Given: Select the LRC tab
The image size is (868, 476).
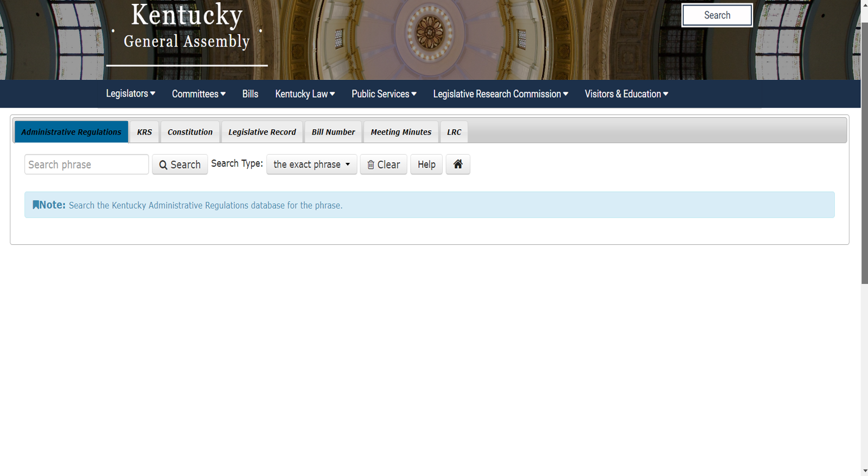Looking at the screenshot, I should 454,132.
